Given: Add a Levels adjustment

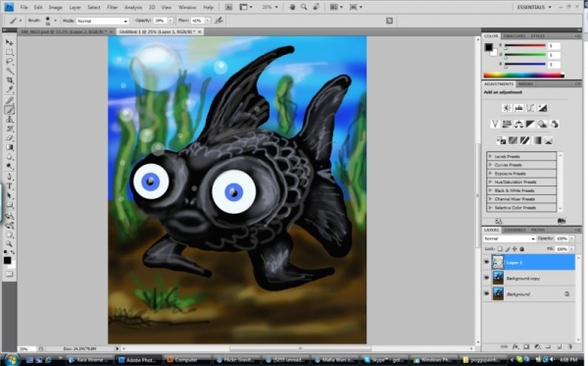Looking at the screenshot, I should click(518, 109).
